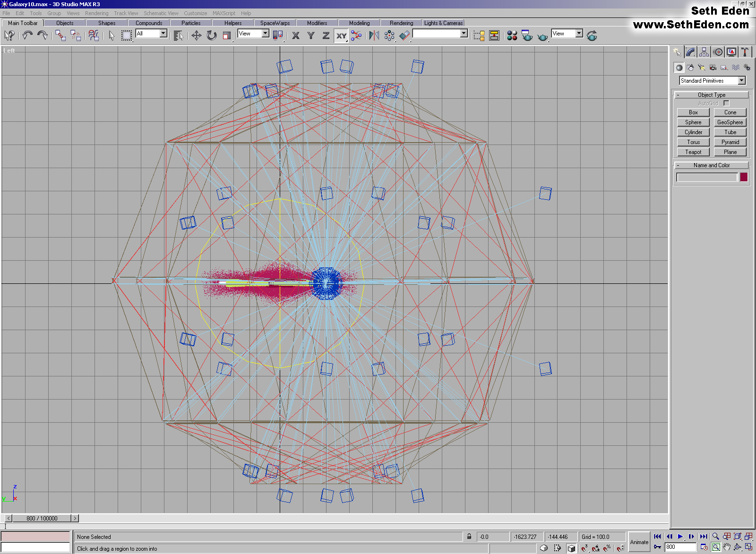Open the Utilities hammer panel
Screen dimensions: 756x554
click(745, 52)
